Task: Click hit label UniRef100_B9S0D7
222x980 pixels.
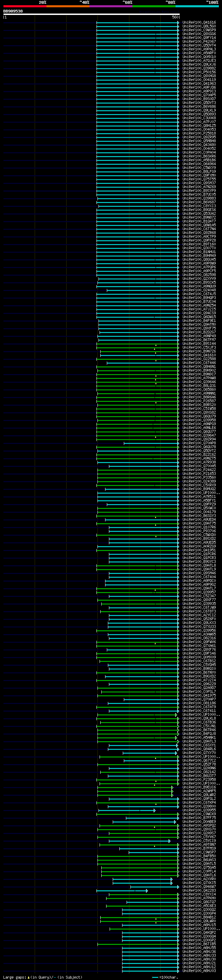Action: pos(199,99)
